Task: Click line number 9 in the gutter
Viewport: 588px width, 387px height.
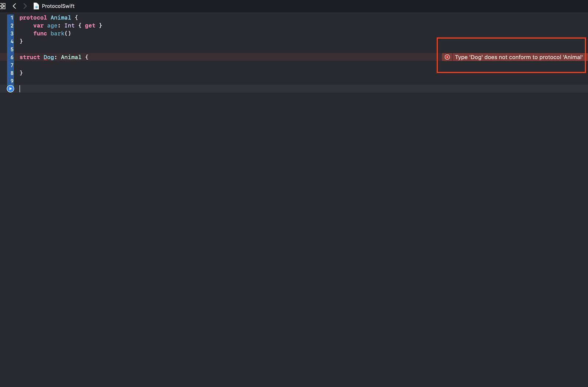Action: [12, 81]
